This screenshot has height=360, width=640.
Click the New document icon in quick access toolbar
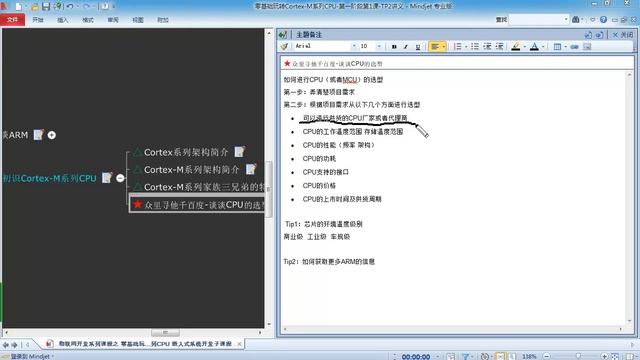click(19, 7)
